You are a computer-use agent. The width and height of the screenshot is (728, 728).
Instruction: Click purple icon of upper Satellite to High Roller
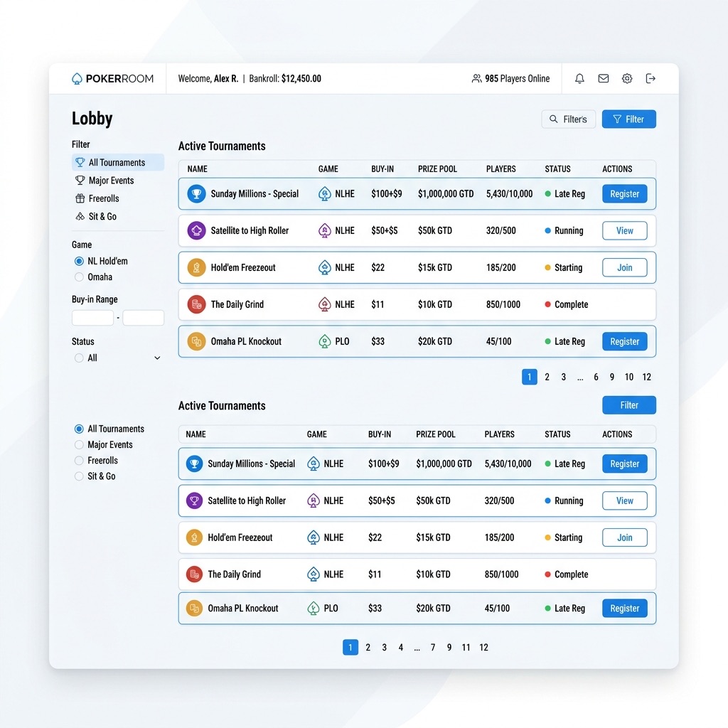196,230
